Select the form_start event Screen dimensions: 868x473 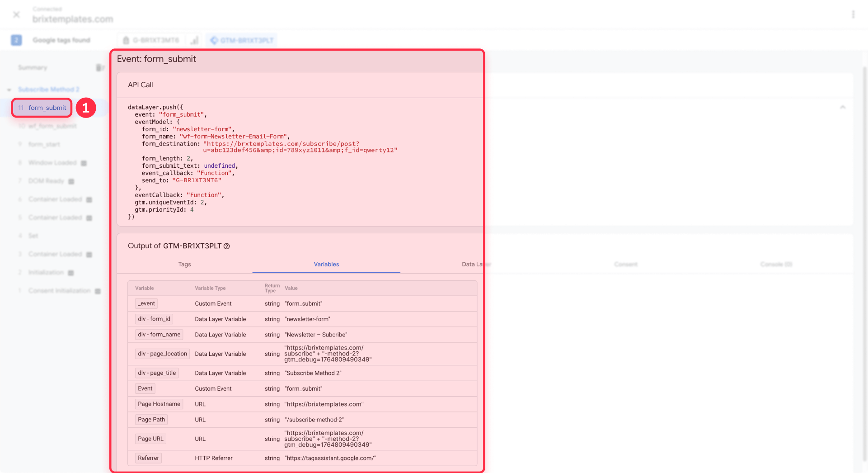(x=44, y=144)
